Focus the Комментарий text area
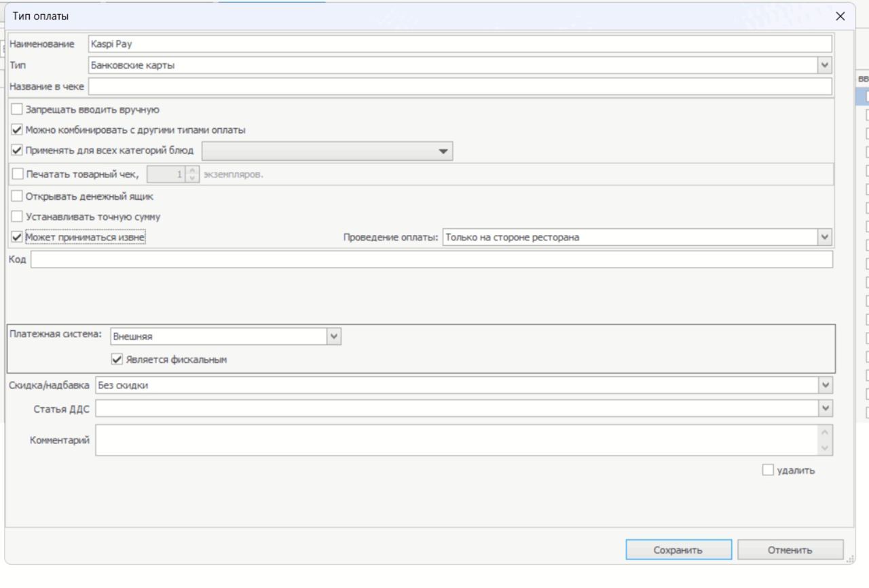The width and height of the screenshot is (869, 588). pos(455,440)
